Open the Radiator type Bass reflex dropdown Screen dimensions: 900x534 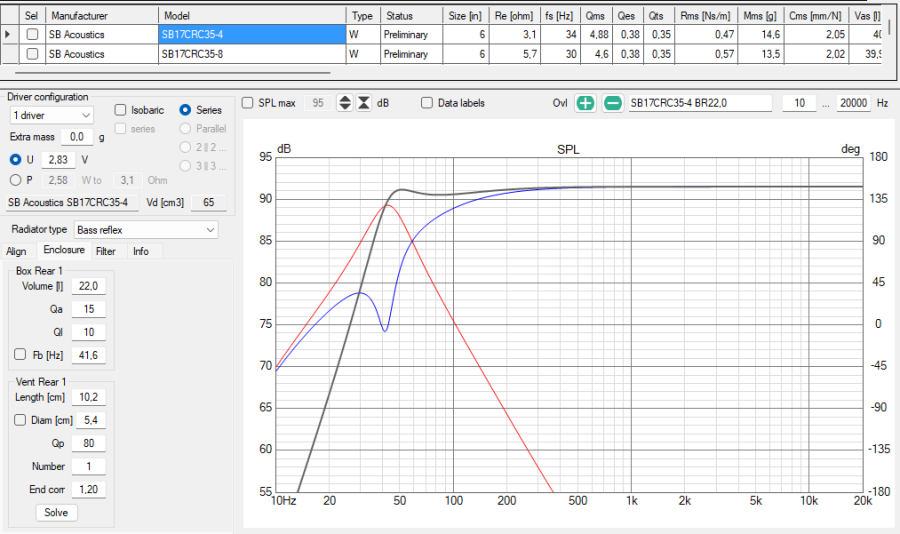click(146, 230)
